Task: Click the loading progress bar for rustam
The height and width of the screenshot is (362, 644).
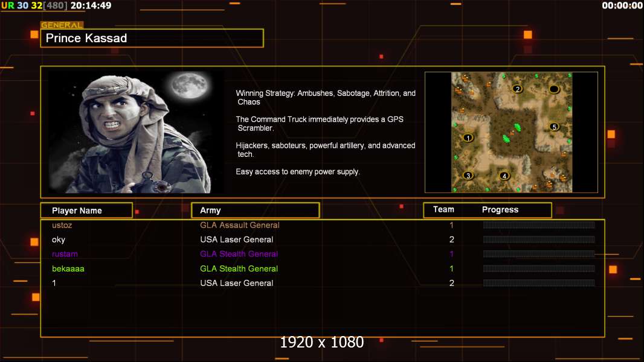Action: pyautogui.click(x=539, y=254)
